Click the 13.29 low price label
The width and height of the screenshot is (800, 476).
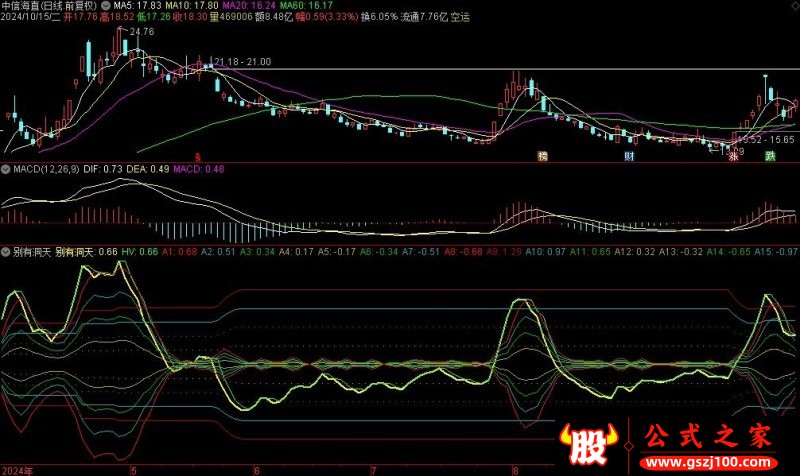(733, 151)
